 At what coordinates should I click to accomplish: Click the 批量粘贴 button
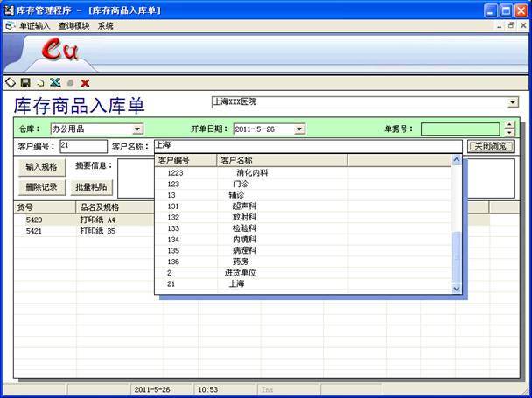(91, 186)
